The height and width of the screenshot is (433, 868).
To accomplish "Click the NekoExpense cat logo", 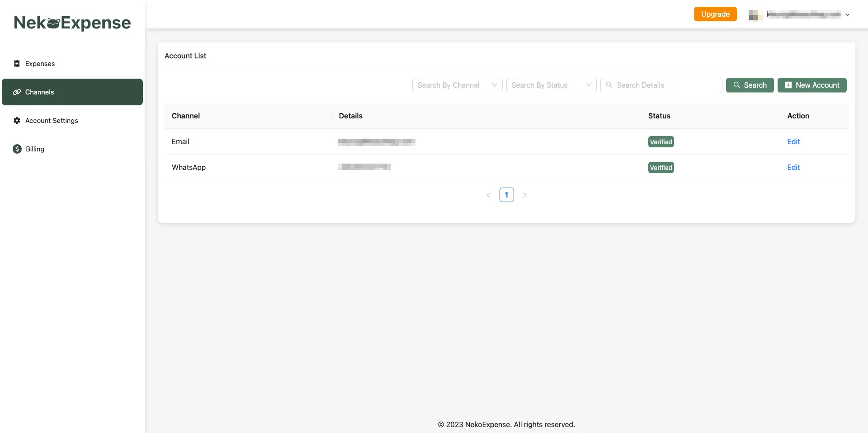I will point(53,23).
